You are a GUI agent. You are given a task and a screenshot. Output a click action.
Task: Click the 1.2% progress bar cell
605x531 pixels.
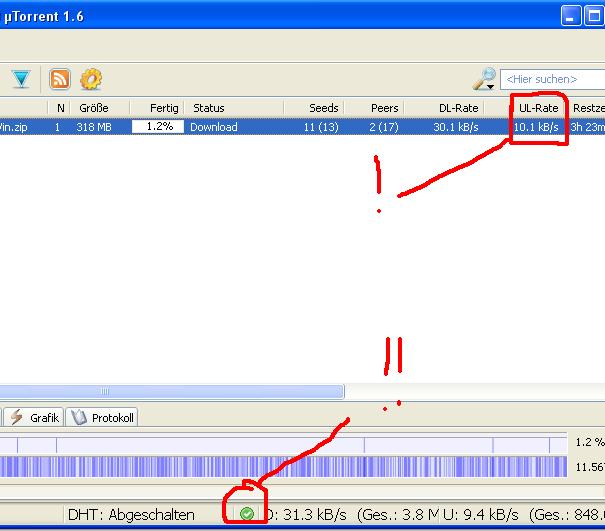pyautogui.click(x=158, y=127)
